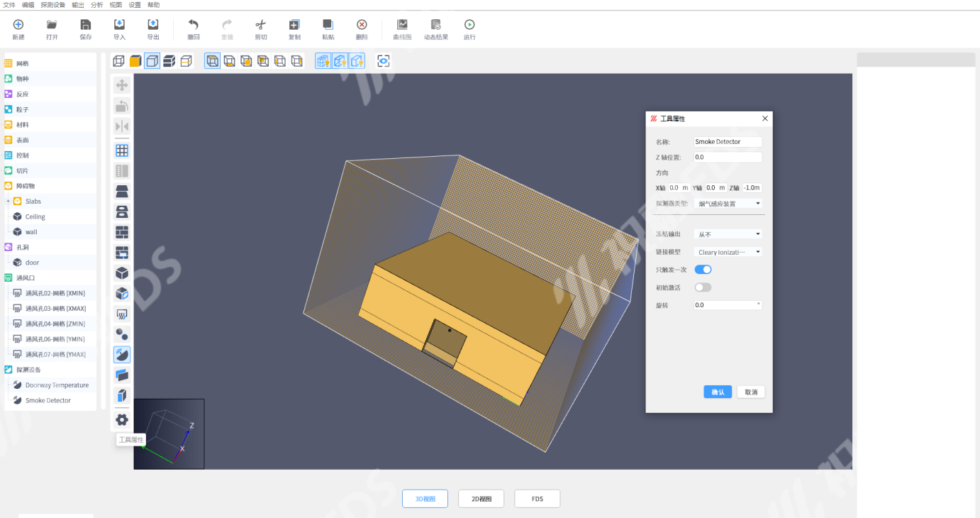Click the 删除 (Delete) icon
Screen dimensions: 980x518
click(x=362, y=25)
